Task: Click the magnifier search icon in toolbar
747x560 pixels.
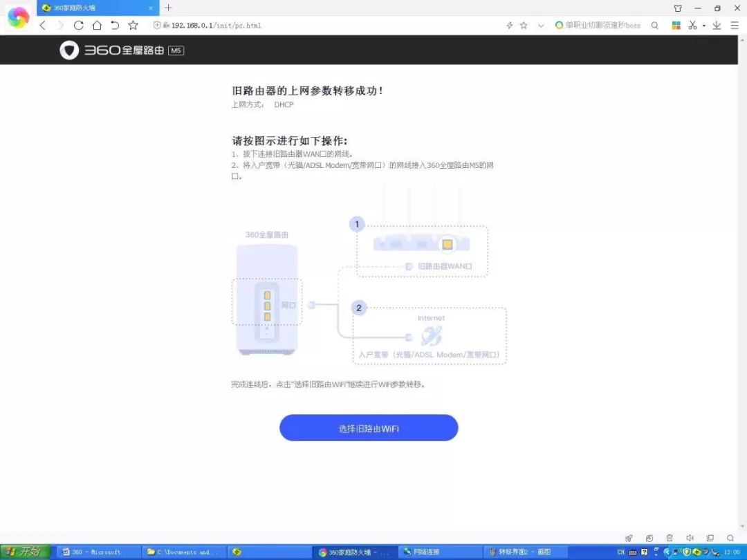Action: tap(655, 26)
